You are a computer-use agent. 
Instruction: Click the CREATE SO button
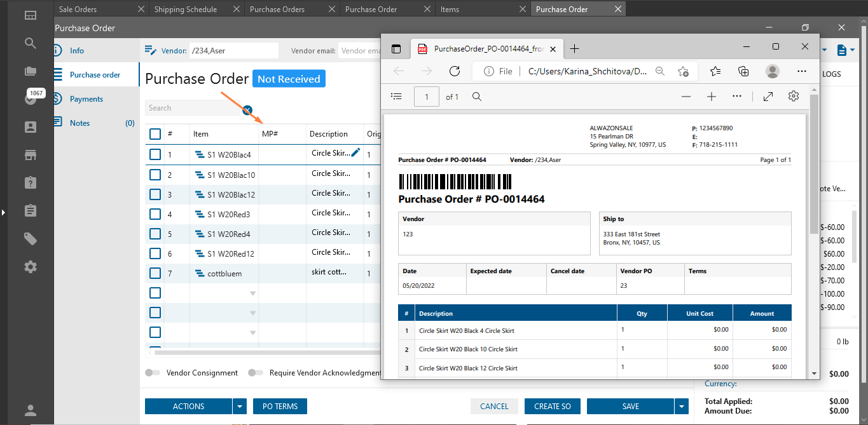pos(552,407)
